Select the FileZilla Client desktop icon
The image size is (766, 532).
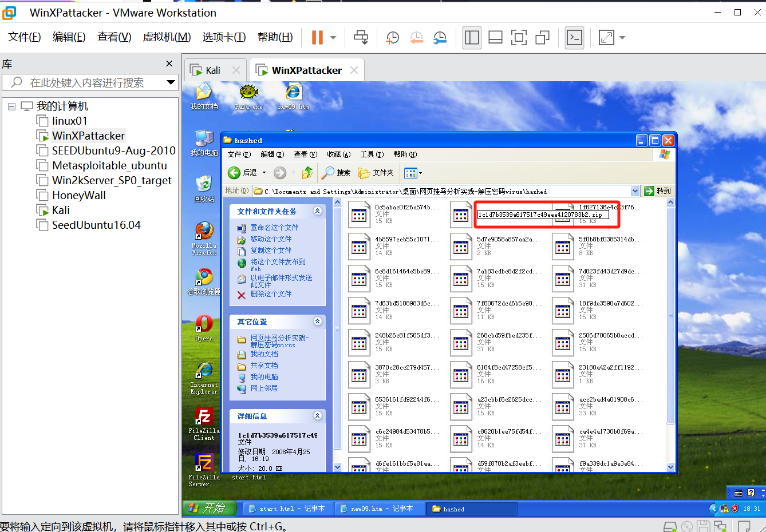pos(204,424)
